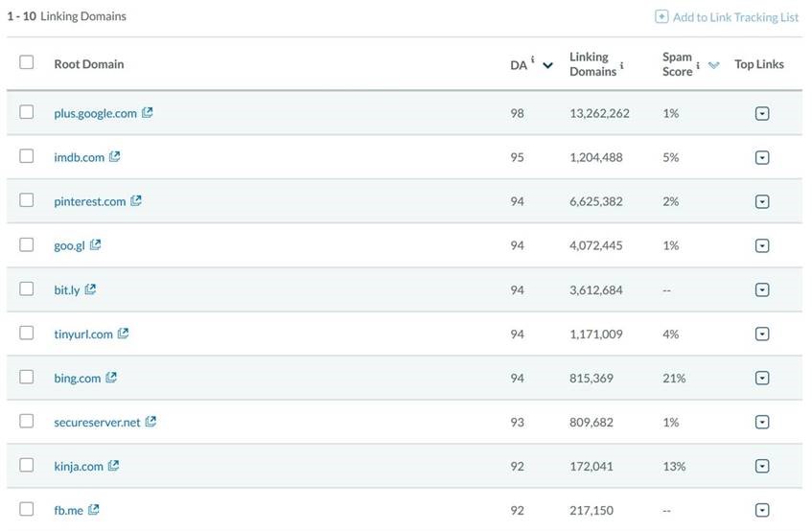Open the goo.gl domain link
Viewport: 812px width, 531px height.
(x=69, y=245)
